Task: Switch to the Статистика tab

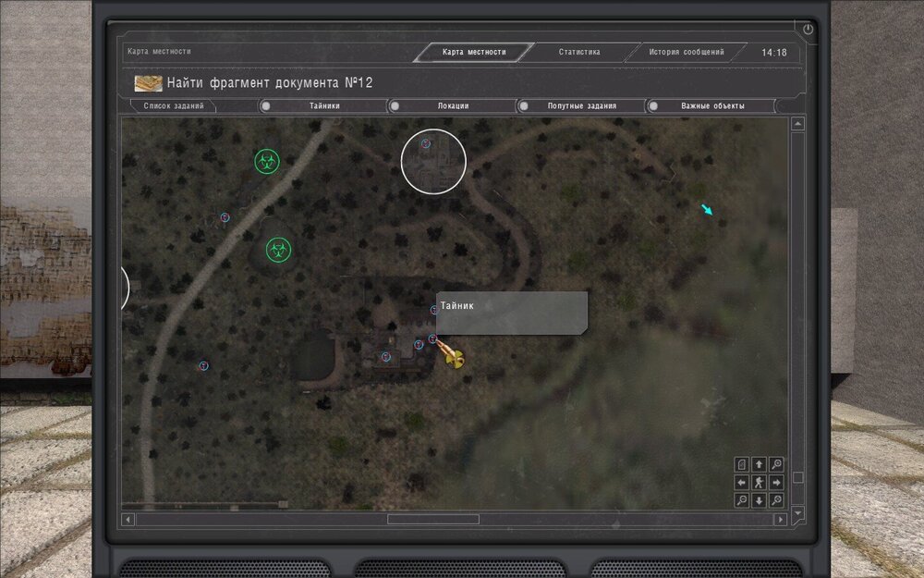Action: [579, 52]
